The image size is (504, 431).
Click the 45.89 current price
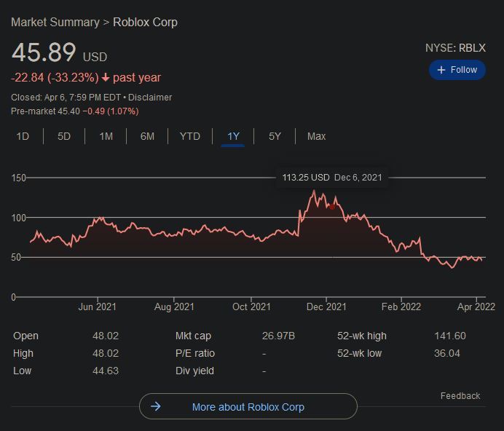pos(44,52)
